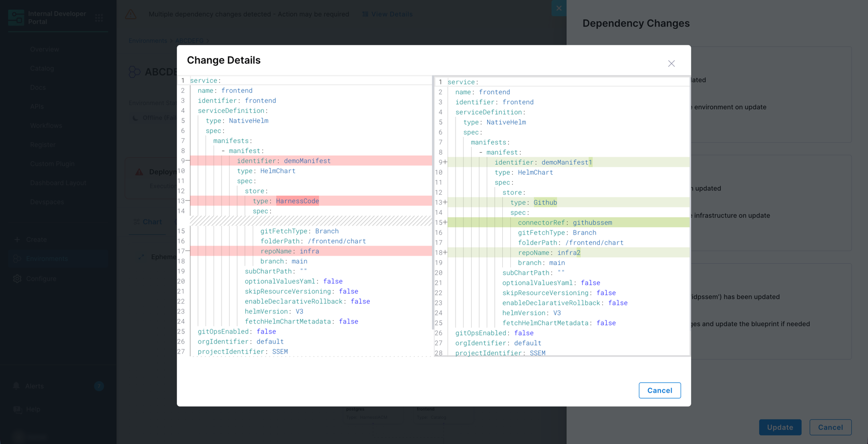The height and width of the screenshot is (444, 868).
Task: Click Cancel in Change Details dialog
Action: (x=660, y=390)
